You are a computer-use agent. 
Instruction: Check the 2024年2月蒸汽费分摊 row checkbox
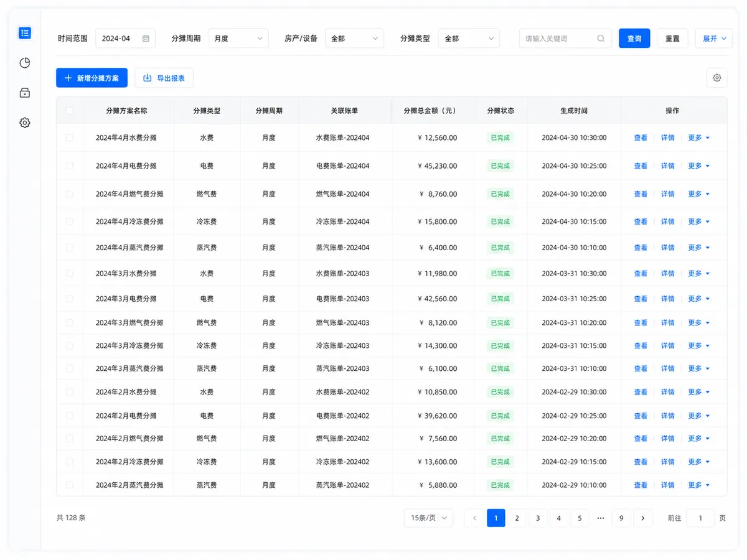click(x=69, y=485)
